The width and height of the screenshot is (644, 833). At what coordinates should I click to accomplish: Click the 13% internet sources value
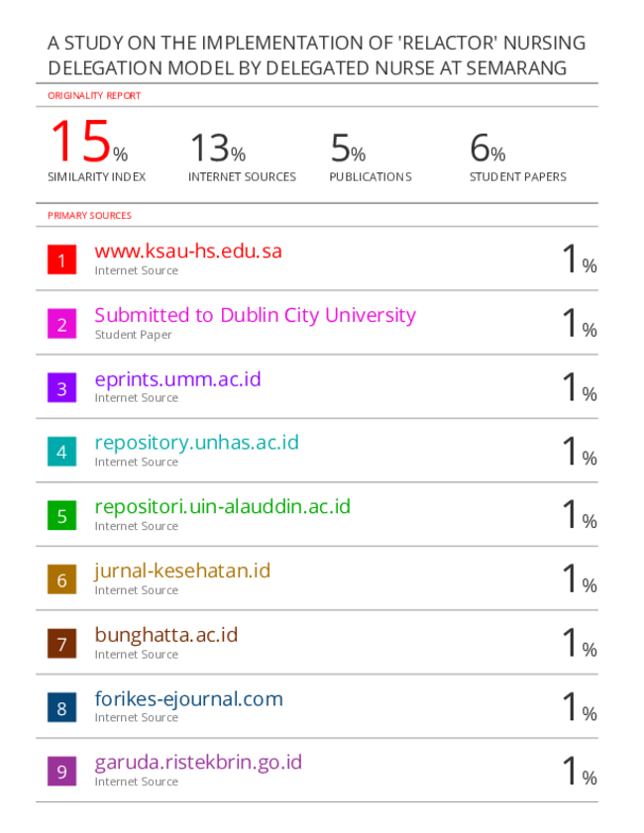click(217, 149)
